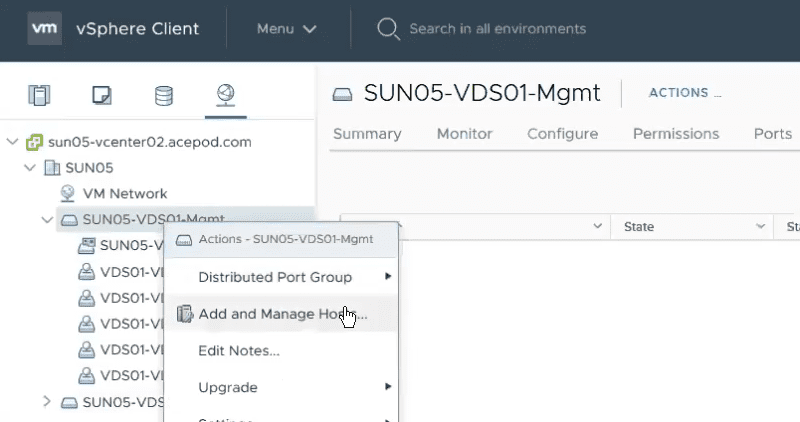Click the last VDS01-V port group icon

tap(86, 375)
